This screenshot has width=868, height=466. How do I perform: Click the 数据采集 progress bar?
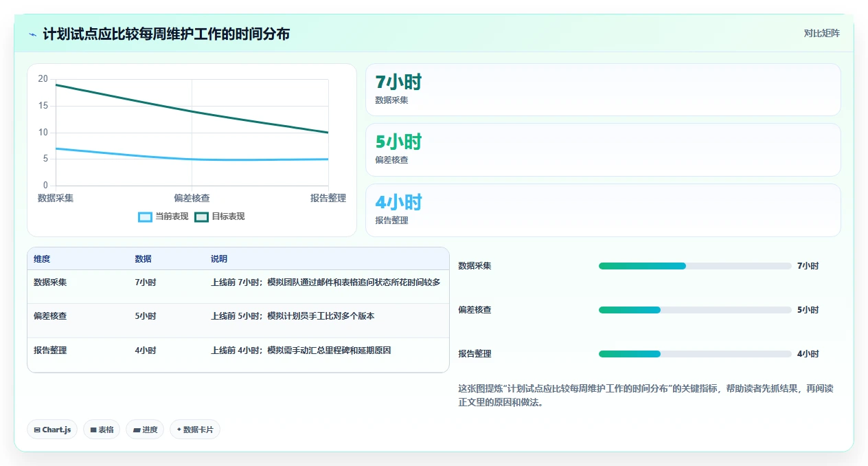coord(695,266)
